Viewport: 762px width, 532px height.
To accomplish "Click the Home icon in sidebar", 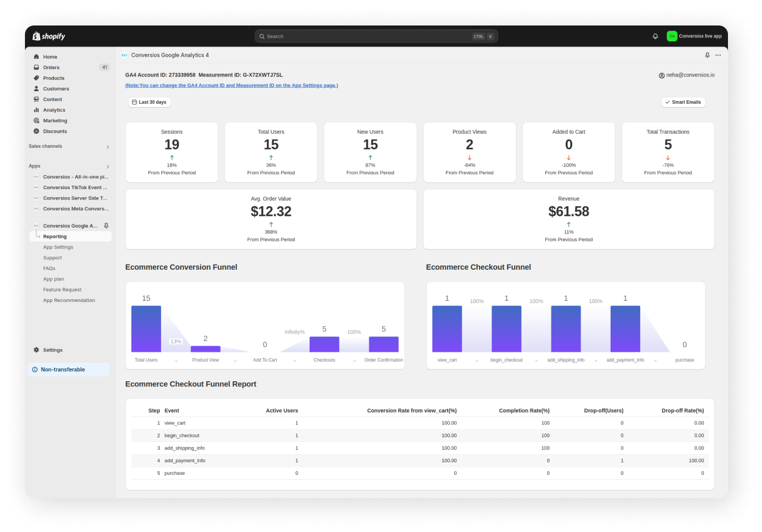I will coord(36,57).
